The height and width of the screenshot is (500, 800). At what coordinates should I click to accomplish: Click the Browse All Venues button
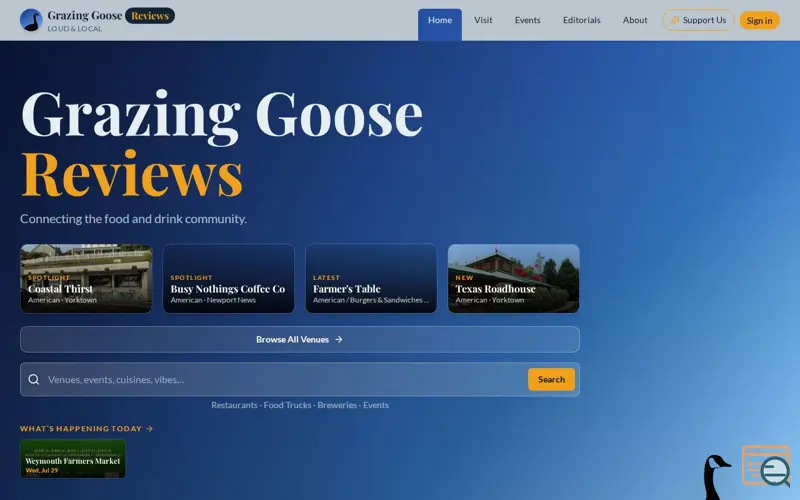point(300,339)
